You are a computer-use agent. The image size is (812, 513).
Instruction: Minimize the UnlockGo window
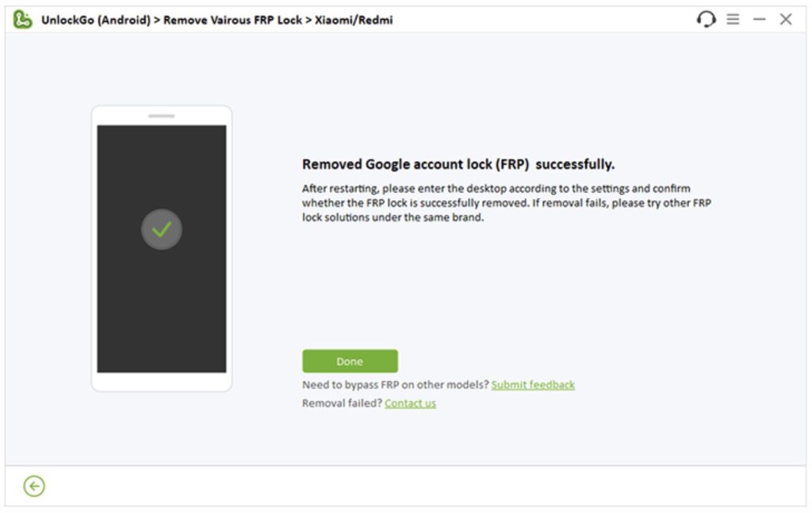point(760,19)
